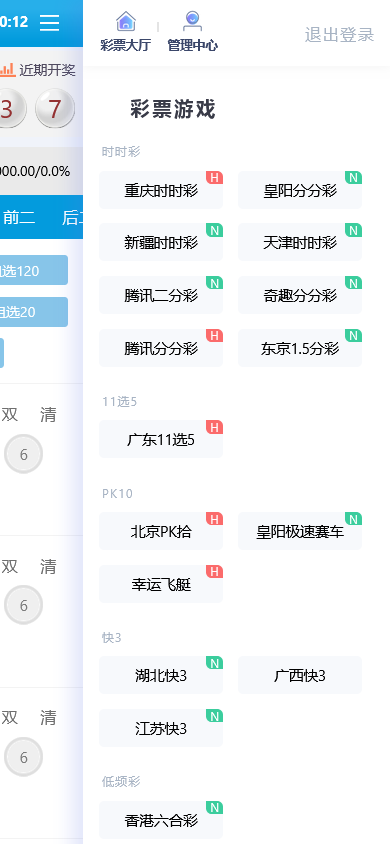Click 清 in the third number row

click(48, 718)
